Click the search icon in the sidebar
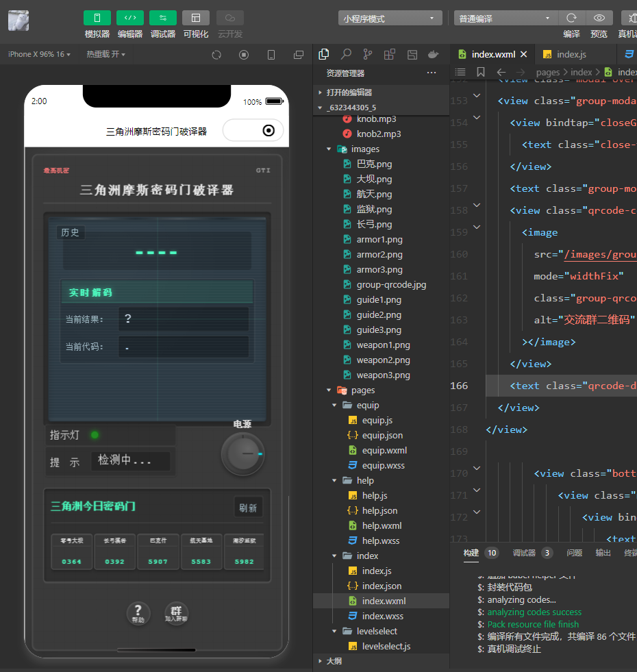The width and height of the screenshot is (637, 672). coord(346,54)
